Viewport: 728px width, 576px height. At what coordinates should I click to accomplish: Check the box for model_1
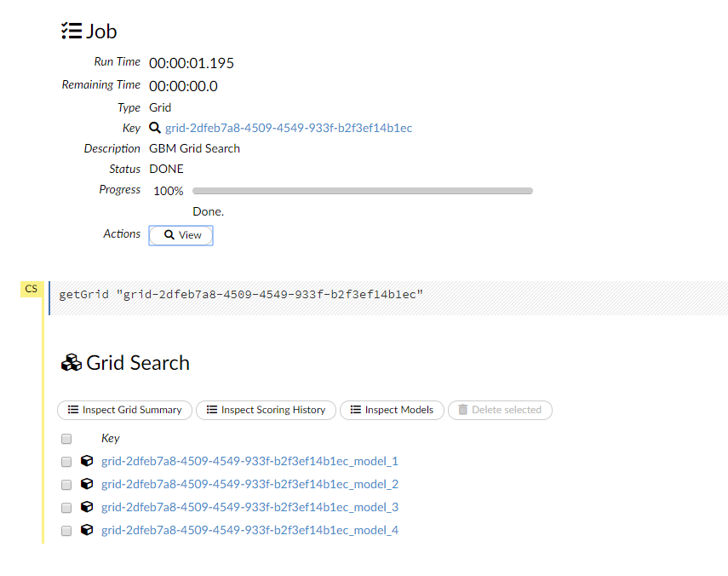click(x=66, y=462)
